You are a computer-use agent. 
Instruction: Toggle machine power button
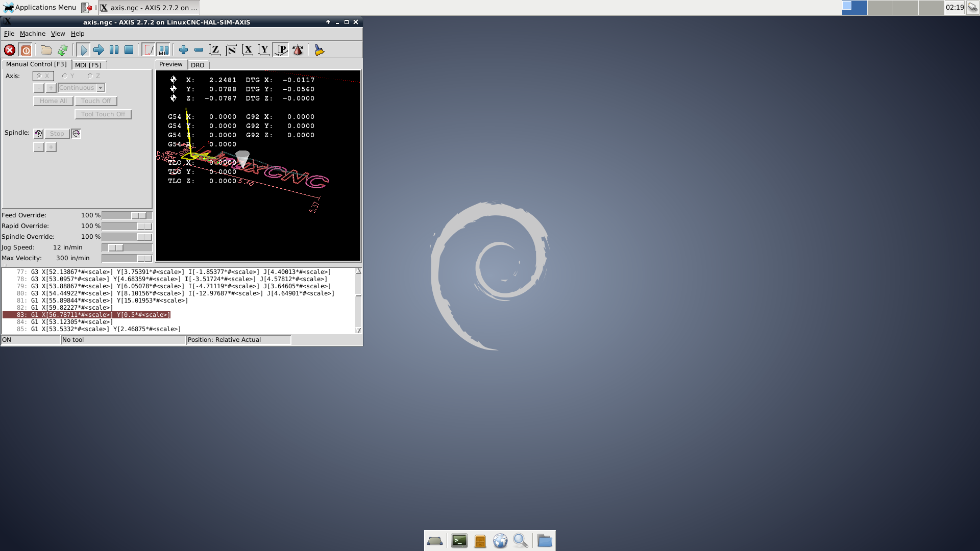click(26, 50)
